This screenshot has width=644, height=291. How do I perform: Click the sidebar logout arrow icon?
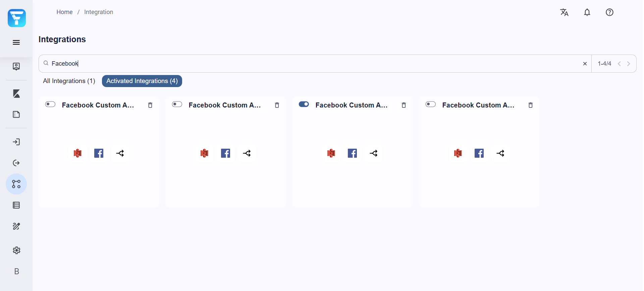pos(16,163)
